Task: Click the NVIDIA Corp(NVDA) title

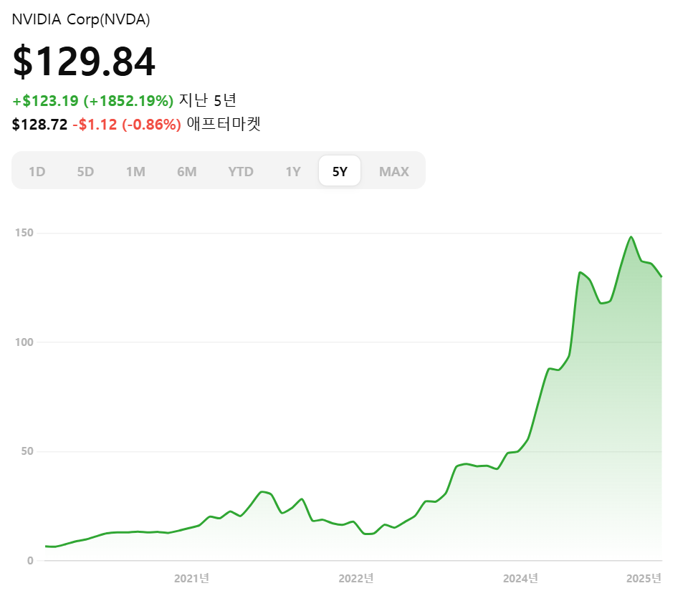Action: tap(81, 19)
